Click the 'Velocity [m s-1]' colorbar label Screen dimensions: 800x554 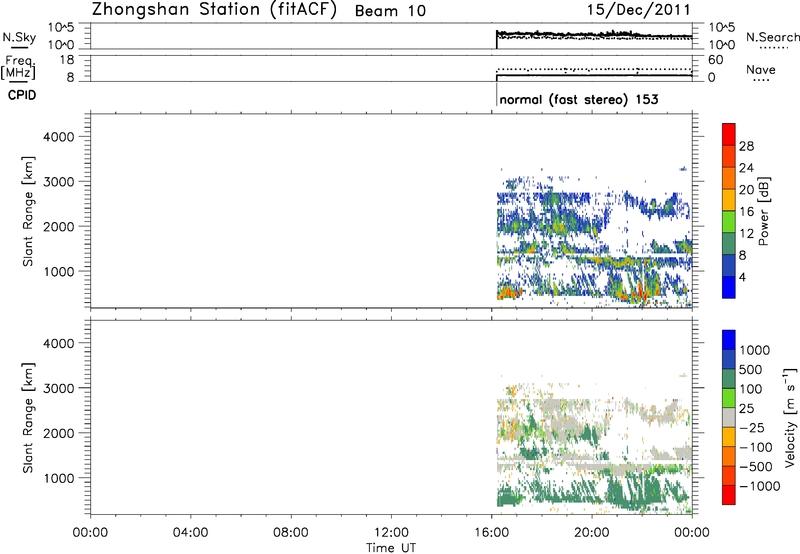[790, 417]
